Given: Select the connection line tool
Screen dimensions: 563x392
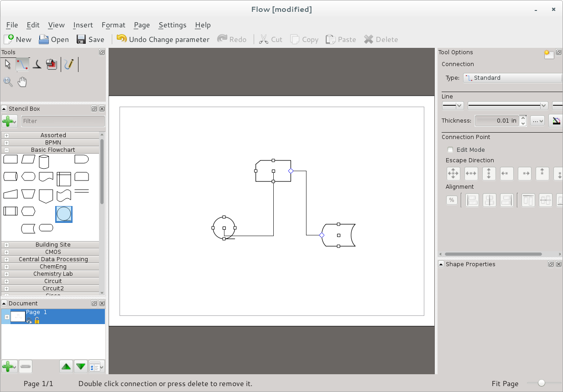Looking at the screenshot, I should (x=22, y=64).
